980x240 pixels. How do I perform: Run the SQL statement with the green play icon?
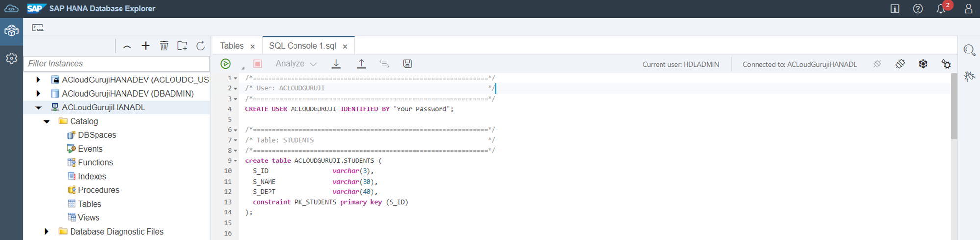[225, 64]
